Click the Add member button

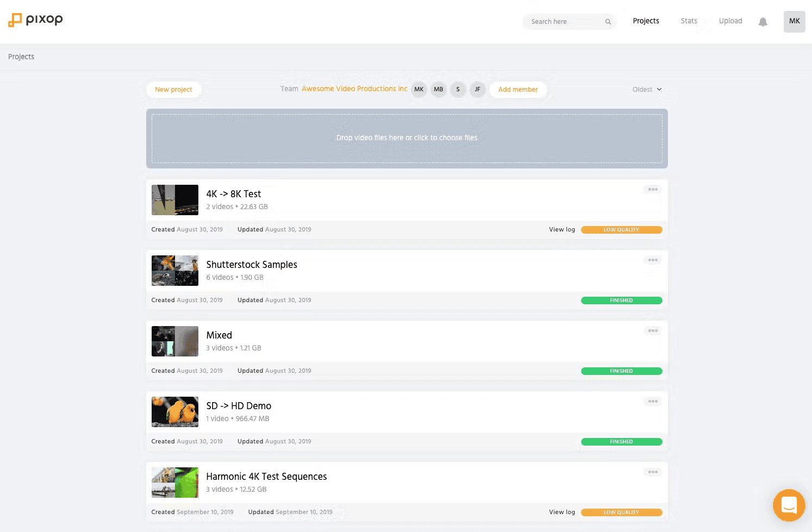518,90
